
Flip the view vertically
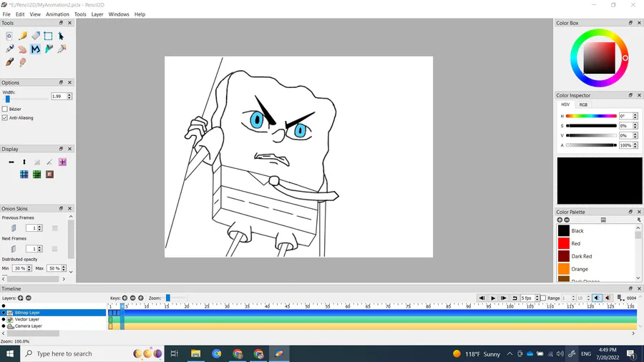tap(24, 162)
